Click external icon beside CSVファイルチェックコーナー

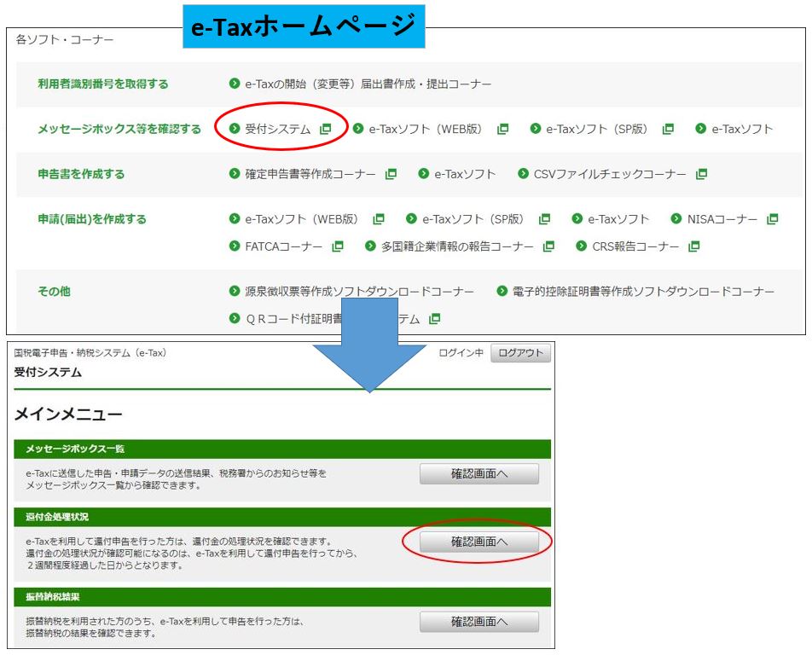702,174
